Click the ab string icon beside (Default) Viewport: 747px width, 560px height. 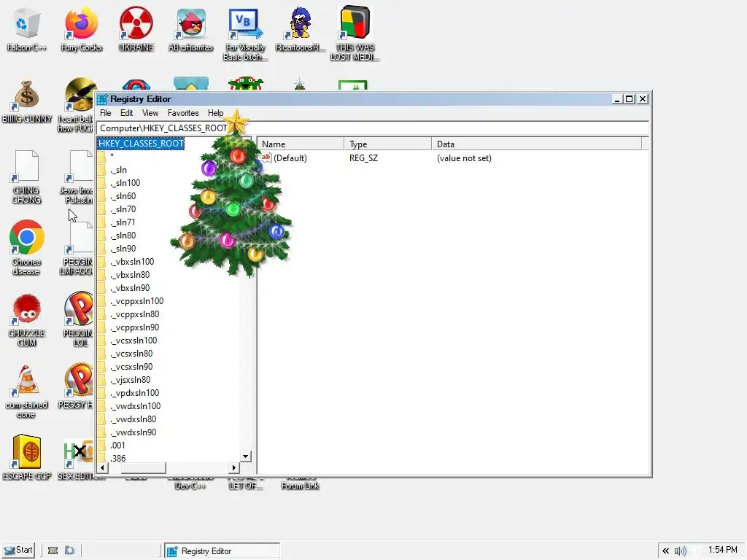pos(266,157)
